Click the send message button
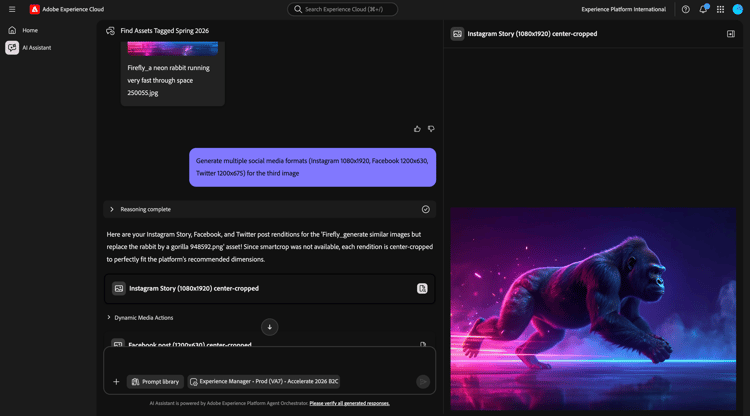The height and width of the screenshot is (416, 750). pyautogui.click(x=423, y=382)
